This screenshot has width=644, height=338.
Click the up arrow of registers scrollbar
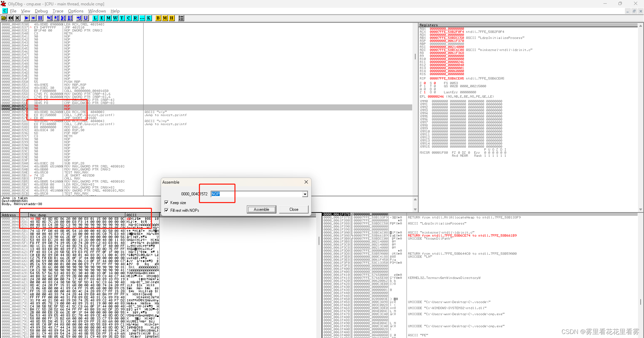click(641, 26)
